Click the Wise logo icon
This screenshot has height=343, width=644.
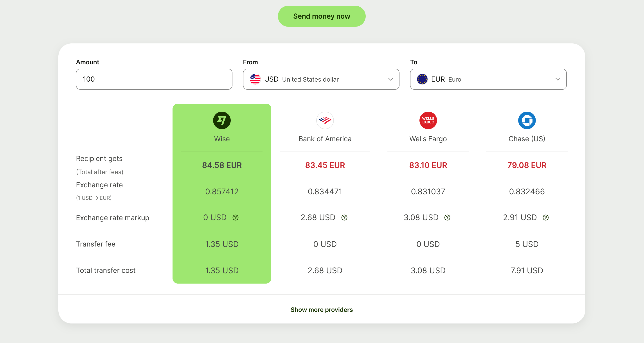[221, 120]
